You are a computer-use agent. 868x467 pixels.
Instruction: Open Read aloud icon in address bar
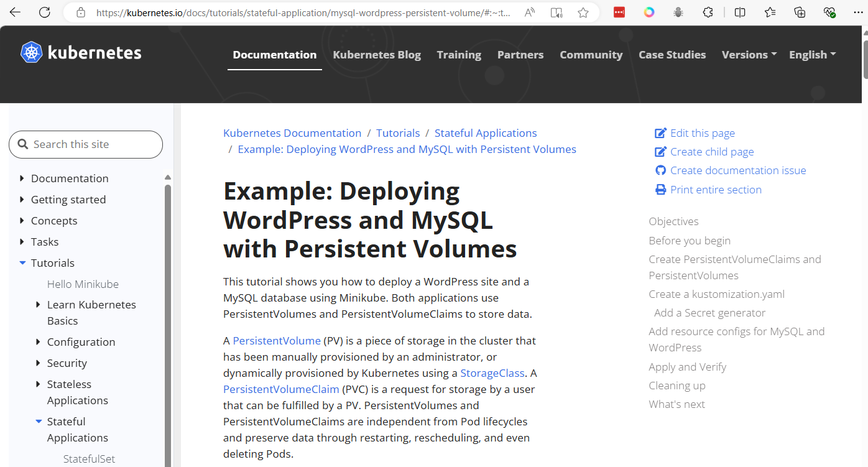530,12
